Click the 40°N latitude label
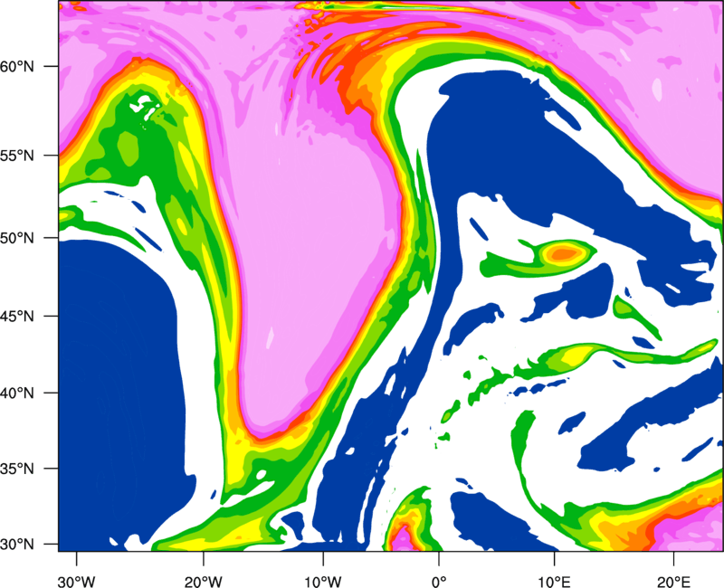The width and height of the screenshot is (724, 588). 17,393
